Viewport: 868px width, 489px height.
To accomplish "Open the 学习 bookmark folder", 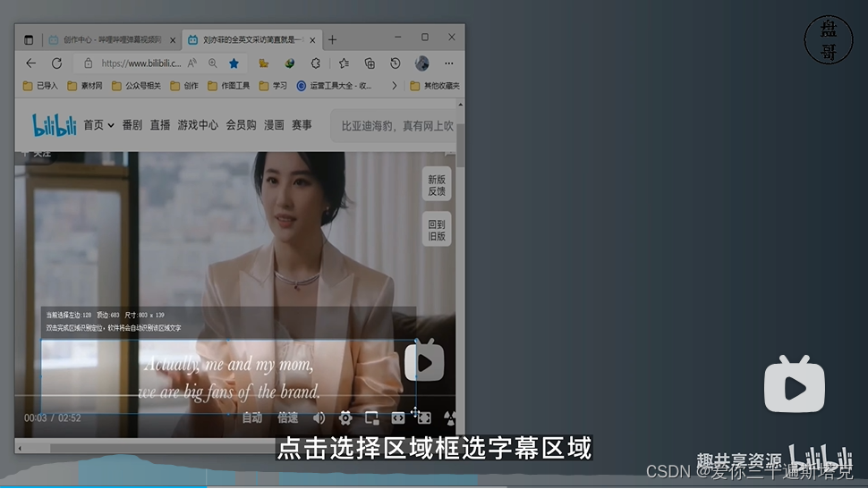I will point(273,86).
